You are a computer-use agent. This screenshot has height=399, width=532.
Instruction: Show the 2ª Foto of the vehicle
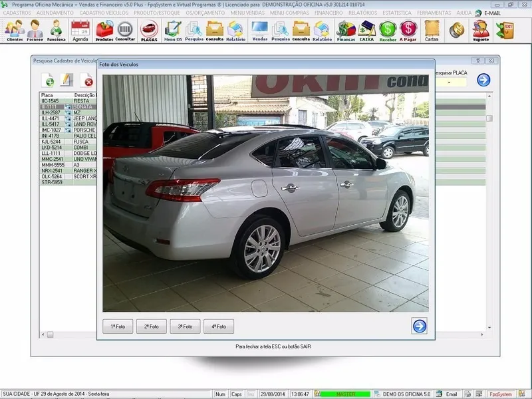click(152, 327)
